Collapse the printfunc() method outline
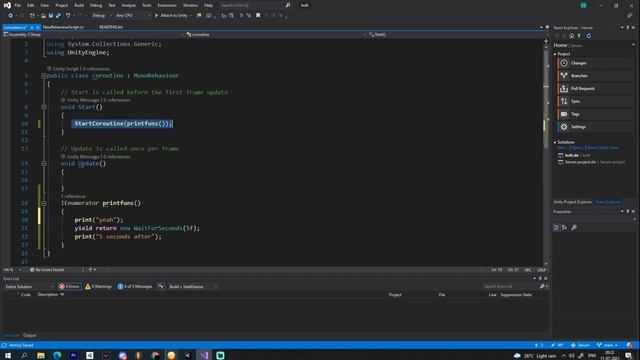This screenshot has height=360, width=640. 44,203
